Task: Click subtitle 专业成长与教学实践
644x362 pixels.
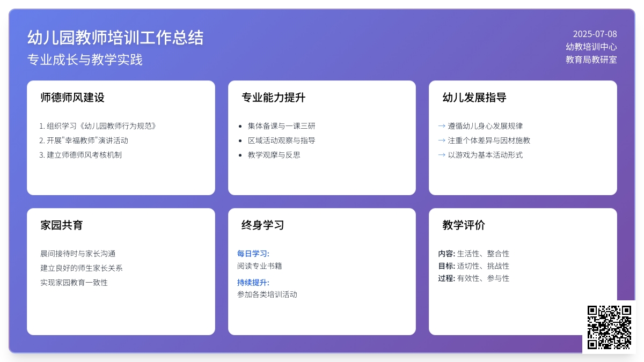Action: [85, 60]
